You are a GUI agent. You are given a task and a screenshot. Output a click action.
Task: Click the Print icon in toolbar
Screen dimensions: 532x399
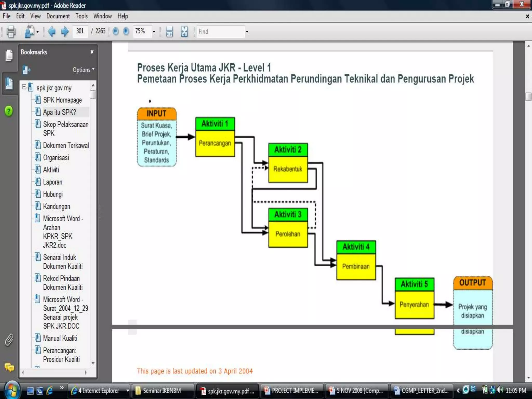coord(11,32)
